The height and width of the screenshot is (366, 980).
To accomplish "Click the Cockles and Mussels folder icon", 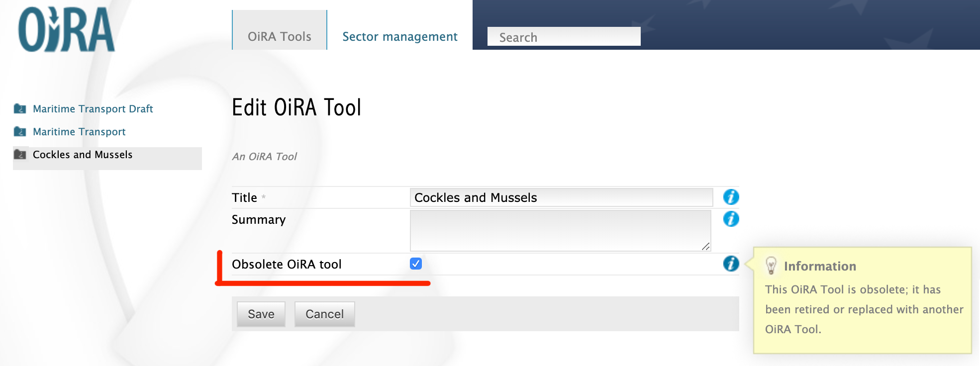I will click(20, 155).
